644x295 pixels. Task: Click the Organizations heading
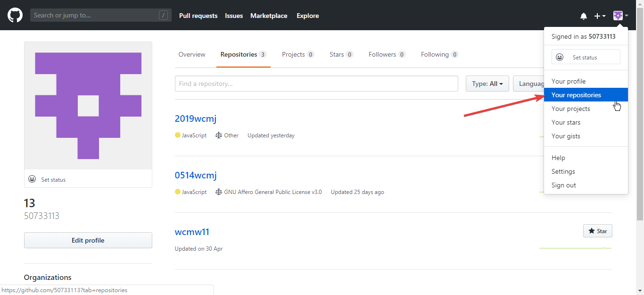point(48,278)
